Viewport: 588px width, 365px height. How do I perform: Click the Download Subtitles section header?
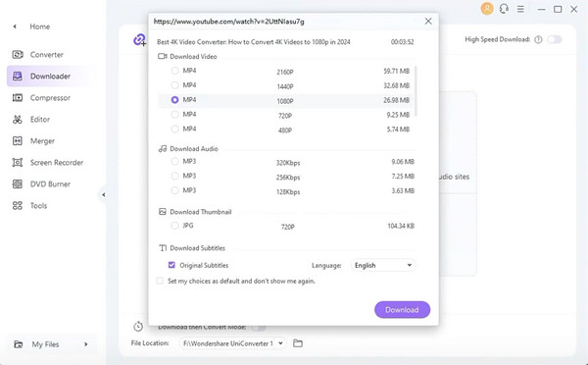pos(197,248)
